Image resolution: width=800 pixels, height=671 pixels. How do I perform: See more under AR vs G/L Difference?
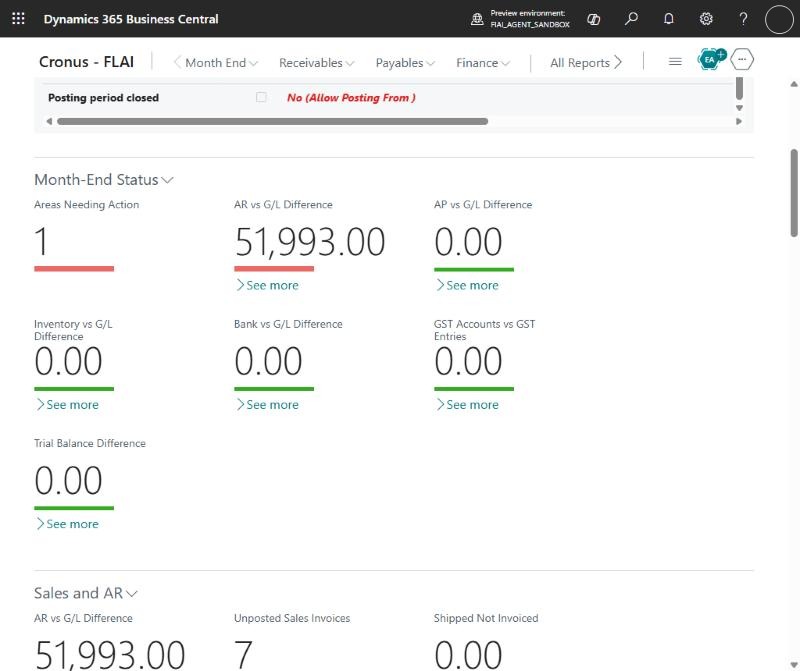point(267,285)
